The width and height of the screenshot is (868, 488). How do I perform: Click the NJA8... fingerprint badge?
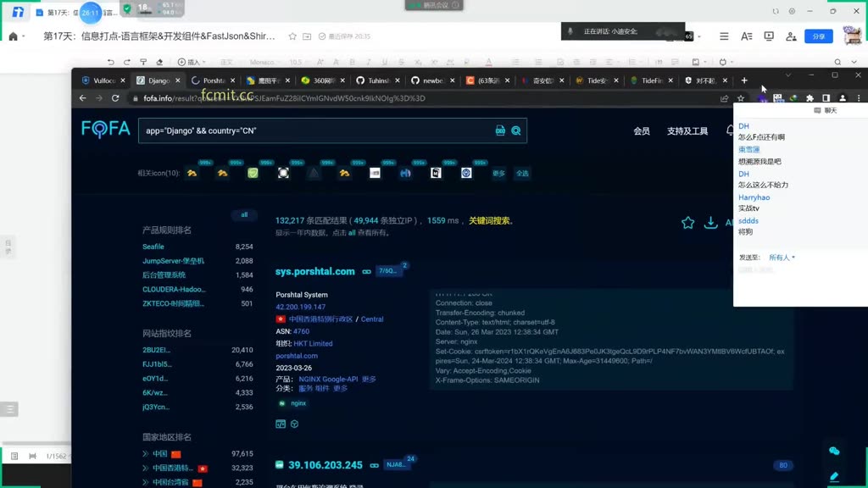397,465
